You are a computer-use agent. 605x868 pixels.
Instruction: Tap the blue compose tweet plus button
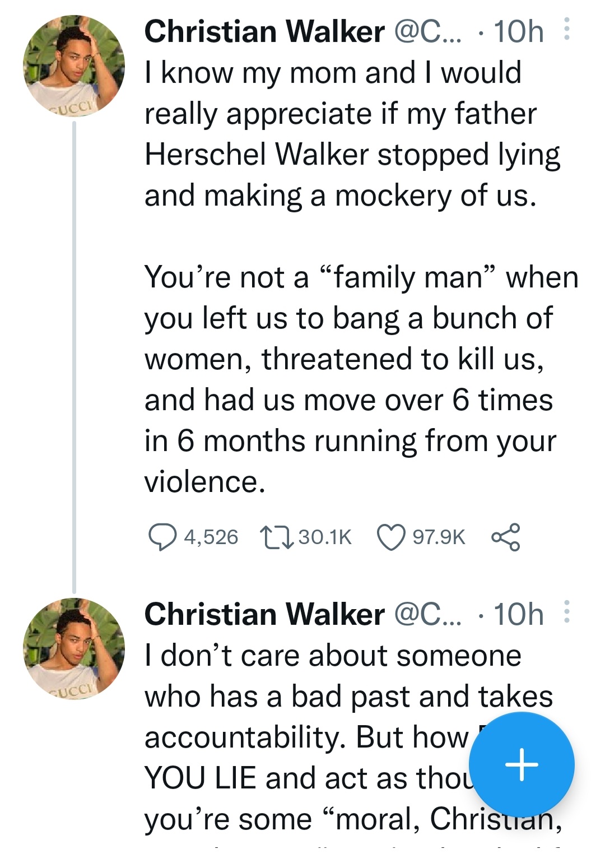522,764
